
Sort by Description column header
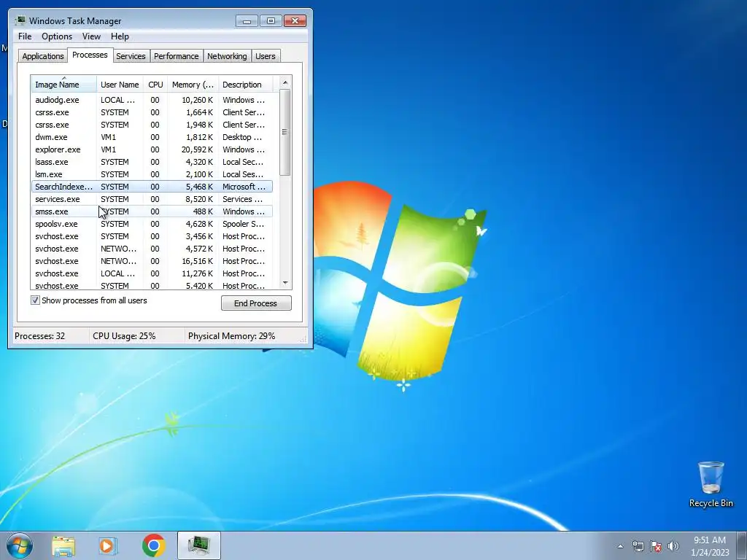(x=245, y=85)
